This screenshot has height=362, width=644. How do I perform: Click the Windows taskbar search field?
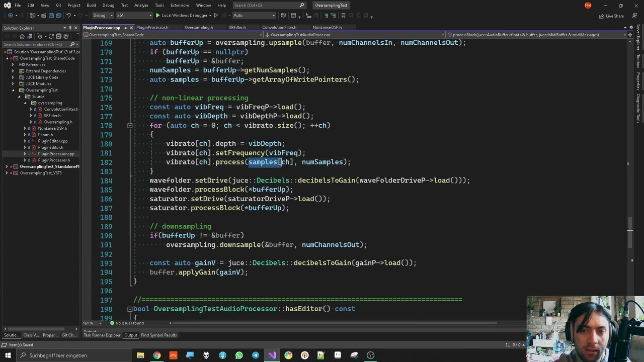click(x=73, y=355)
